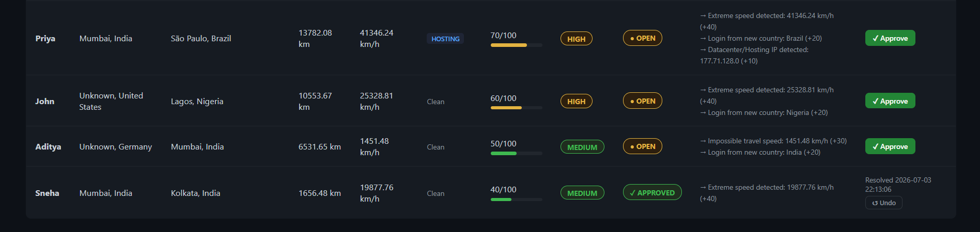Click the HOSTING badge in Priya's row

[x=445, y=39]
